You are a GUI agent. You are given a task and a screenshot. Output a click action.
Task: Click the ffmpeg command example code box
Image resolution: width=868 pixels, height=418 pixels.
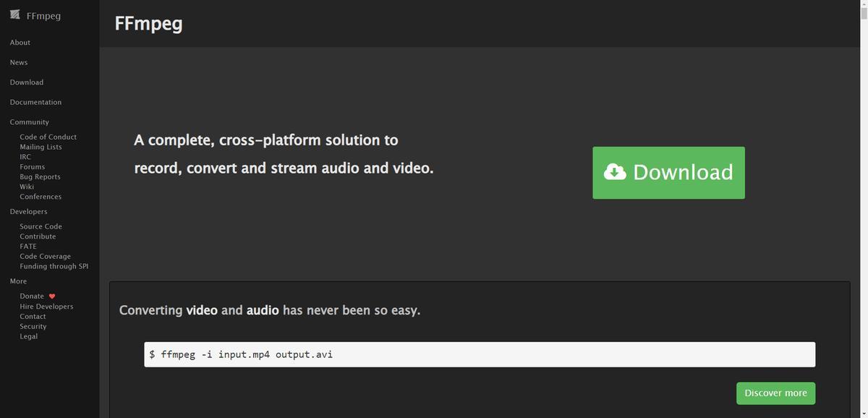479,354
